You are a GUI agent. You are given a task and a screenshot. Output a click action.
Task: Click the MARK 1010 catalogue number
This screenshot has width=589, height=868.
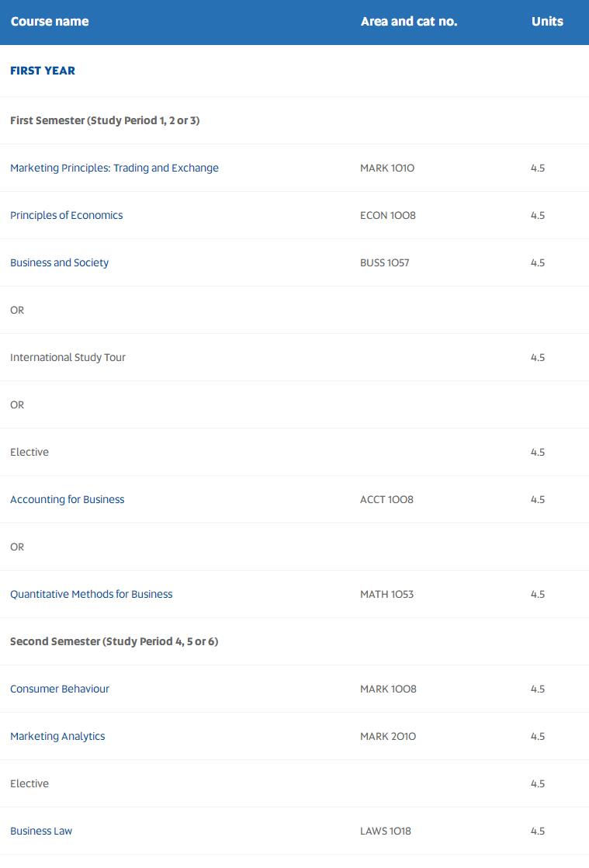[387, 168]
